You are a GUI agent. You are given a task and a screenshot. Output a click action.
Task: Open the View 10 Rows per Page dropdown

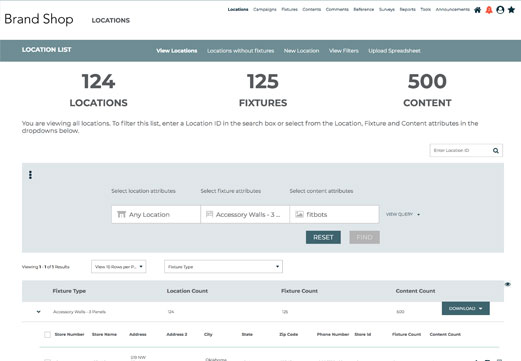coord(119,267)
